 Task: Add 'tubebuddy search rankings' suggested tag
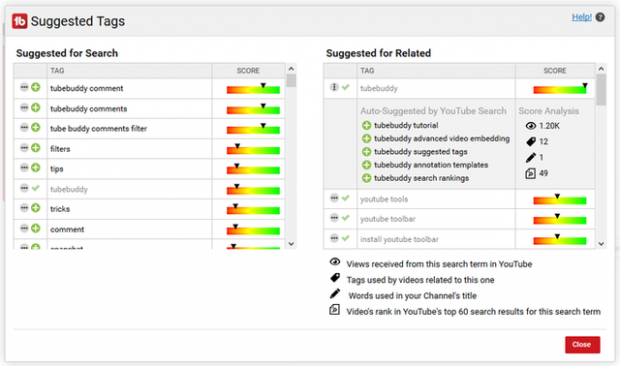click(367, 178)
